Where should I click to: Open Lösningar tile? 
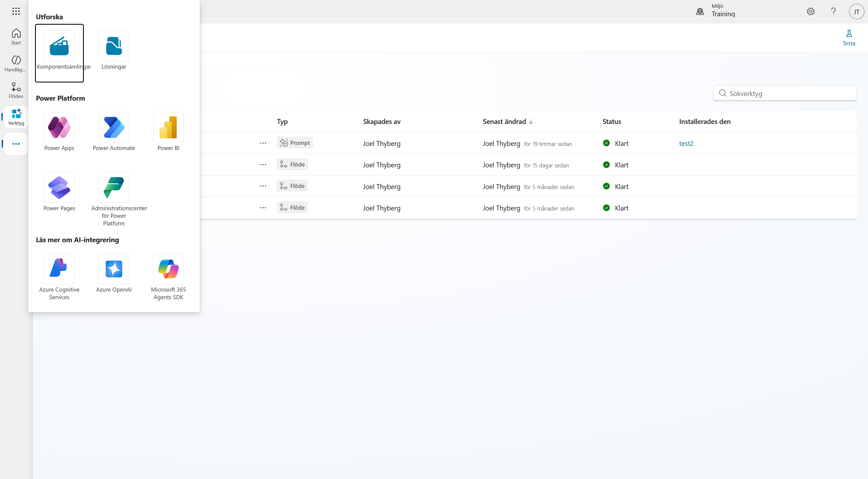pos(114,50)
